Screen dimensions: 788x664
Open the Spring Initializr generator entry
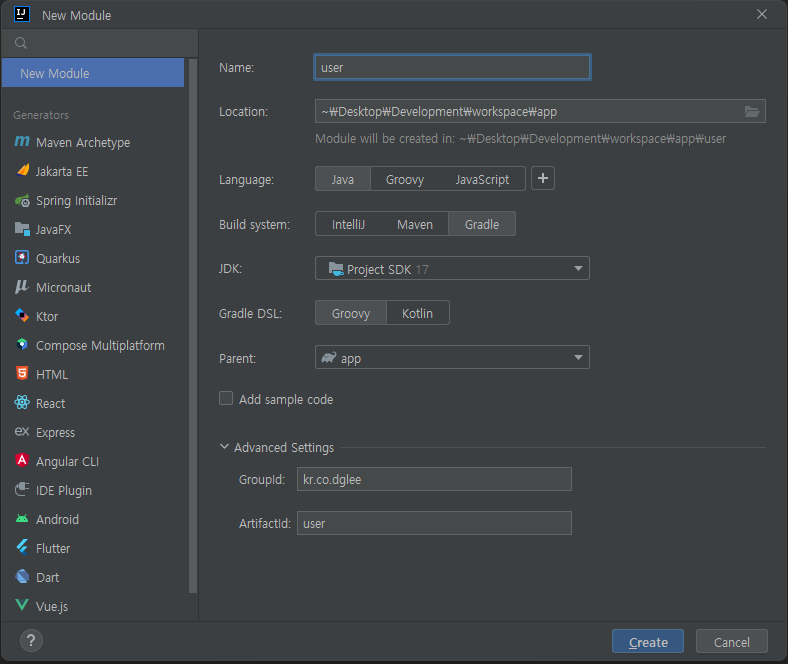coord(95,201)
